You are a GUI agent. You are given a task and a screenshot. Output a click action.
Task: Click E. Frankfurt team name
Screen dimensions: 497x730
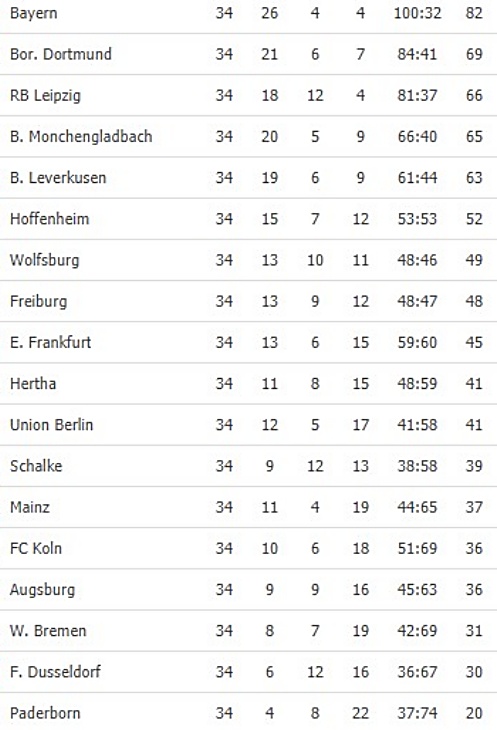coord(50,342)
